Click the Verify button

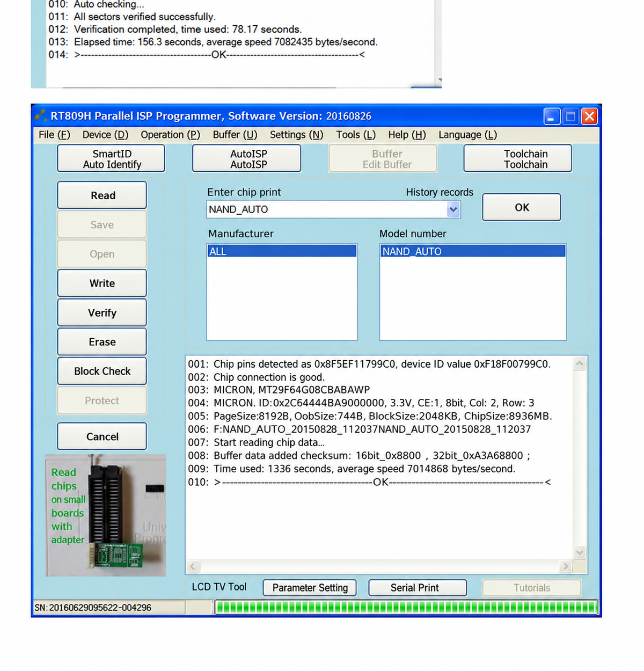click(102, 312)
